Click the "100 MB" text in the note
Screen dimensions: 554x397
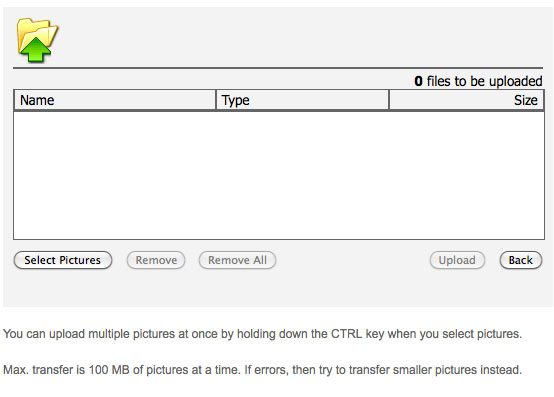pyautogui.click(x=109, y=370)
